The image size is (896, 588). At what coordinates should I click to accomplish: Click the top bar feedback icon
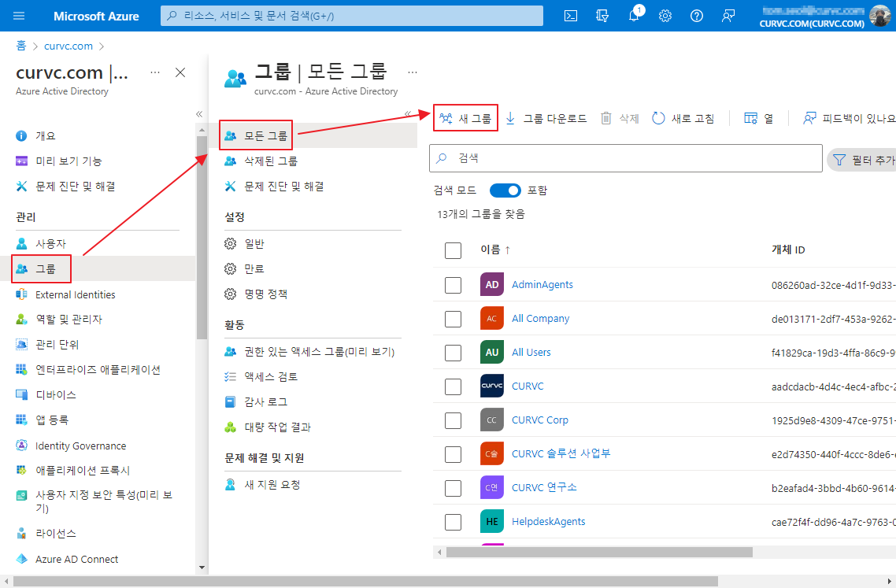[728, 16]
